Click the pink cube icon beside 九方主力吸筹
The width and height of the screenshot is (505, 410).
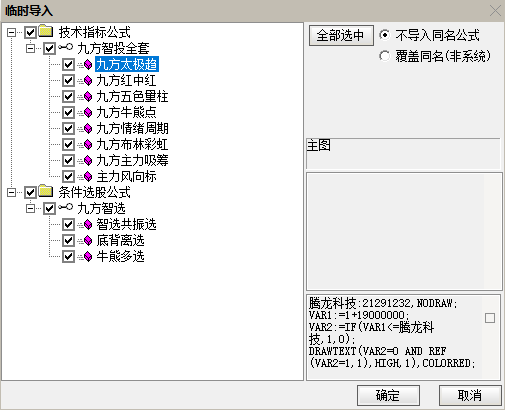tap(88, 160)
